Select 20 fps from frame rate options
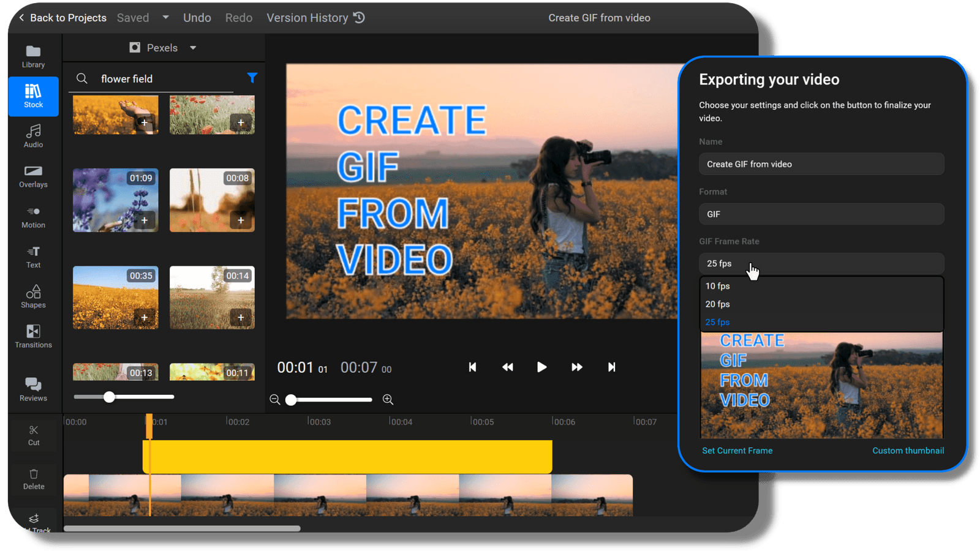 point(717,304)
